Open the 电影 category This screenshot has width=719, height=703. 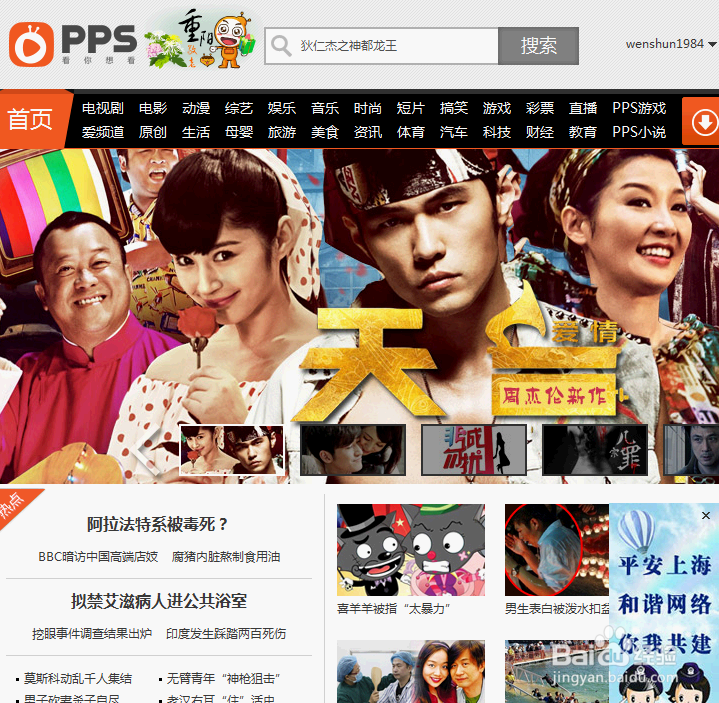(x=153, y=108)
